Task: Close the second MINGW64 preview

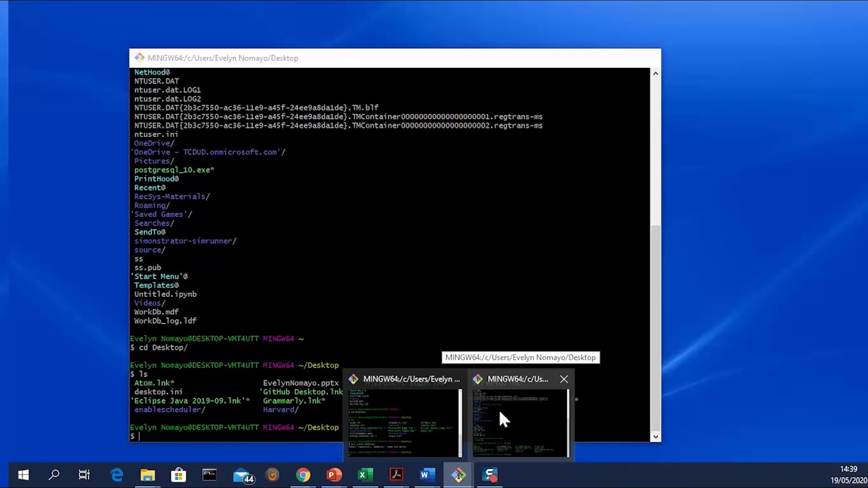Action: pos(564,379)
